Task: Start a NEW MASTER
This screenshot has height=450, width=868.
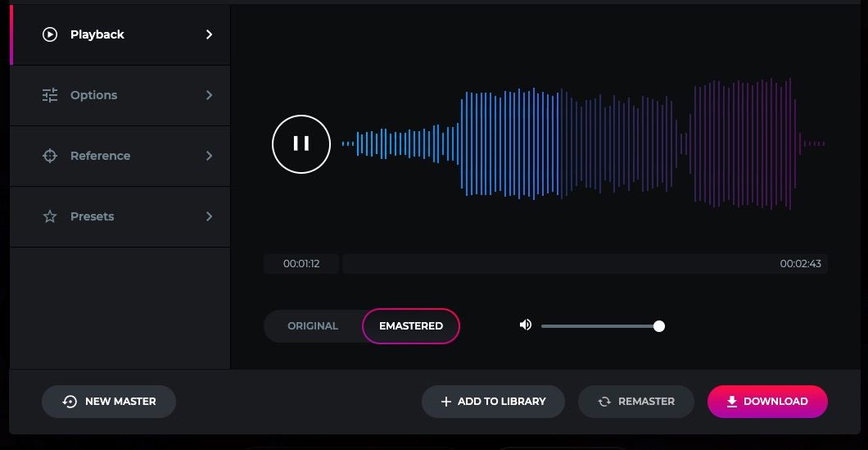Action: pyautogui.click(x=109, y=402)
